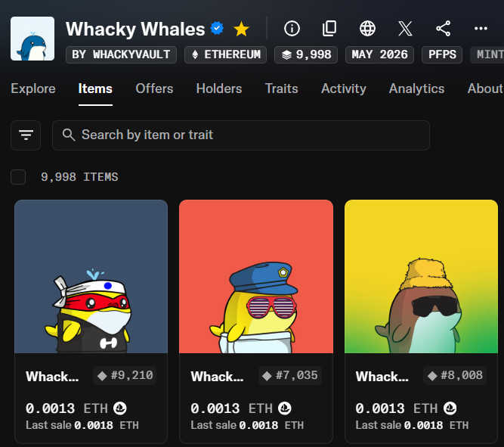Click the 0.0013 ETH price on #7,035
This screenshot has height=447, width=504.
231,408
